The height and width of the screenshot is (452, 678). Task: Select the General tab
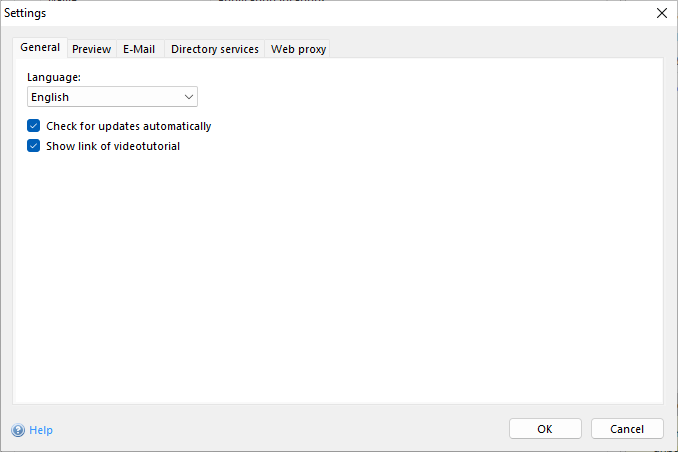click(40, 48)
